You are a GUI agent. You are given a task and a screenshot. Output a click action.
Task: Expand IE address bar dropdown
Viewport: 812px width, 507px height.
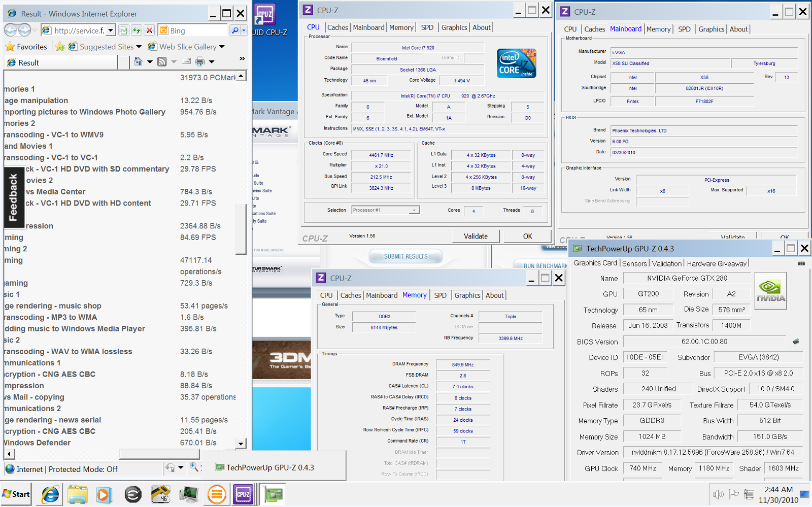[x=111, y=30]
